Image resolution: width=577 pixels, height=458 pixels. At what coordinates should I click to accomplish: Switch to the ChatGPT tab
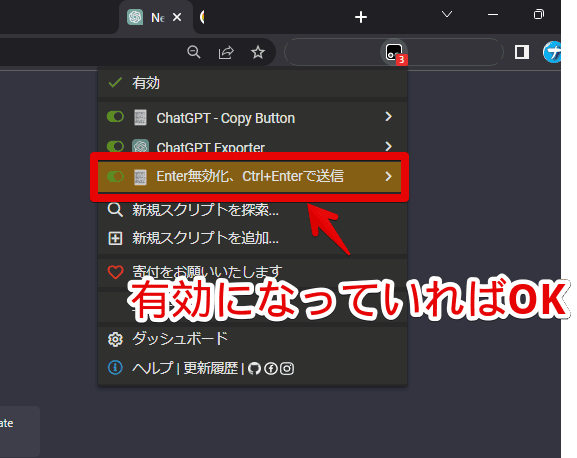coord(155,17)
